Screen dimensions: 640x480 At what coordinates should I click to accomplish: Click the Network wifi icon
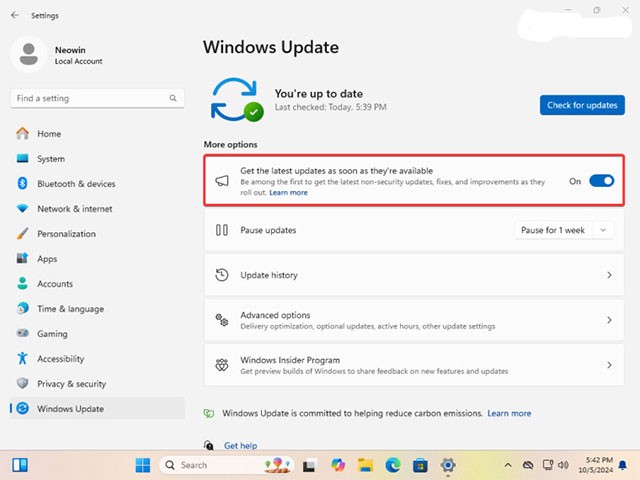point(22,209)
